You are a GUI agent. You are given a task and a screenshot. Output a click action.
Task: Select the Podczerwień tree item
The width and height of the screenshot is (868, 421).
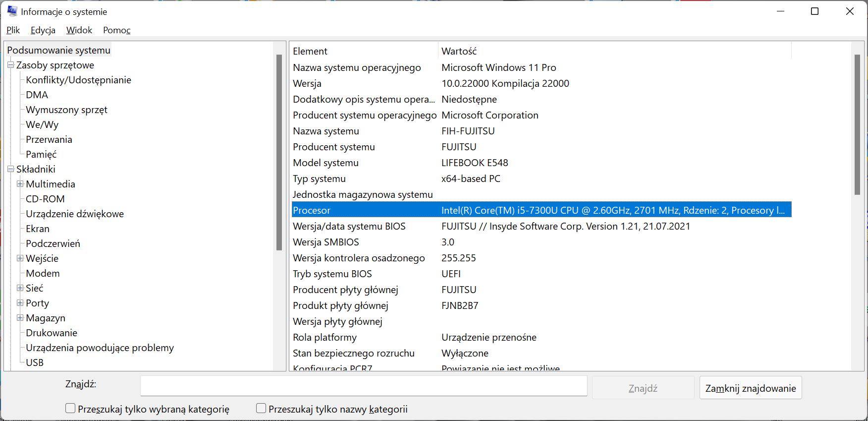click(x=53, y=243)
